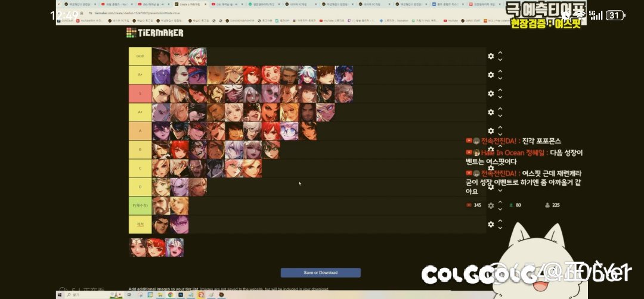644x299 pixels.
Task: Open the Windows Start menu
Action: tap(60, 294)
